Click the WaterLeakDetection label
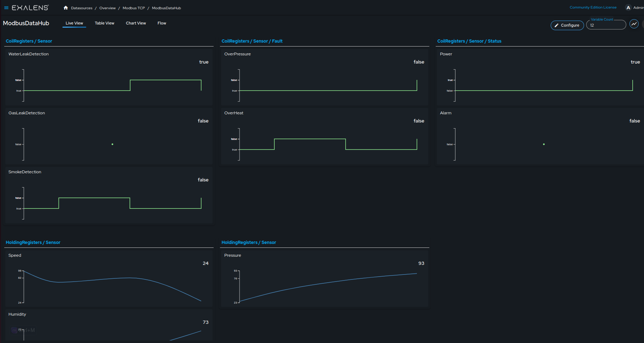 click(x=28, y=54)
